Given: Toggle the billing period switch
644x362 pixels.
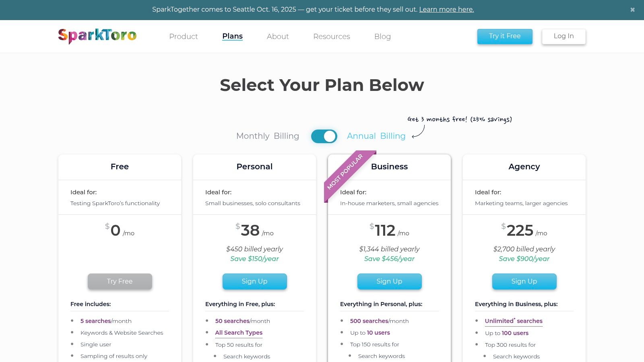Looking at the screenshot, I should click(324, 136).
